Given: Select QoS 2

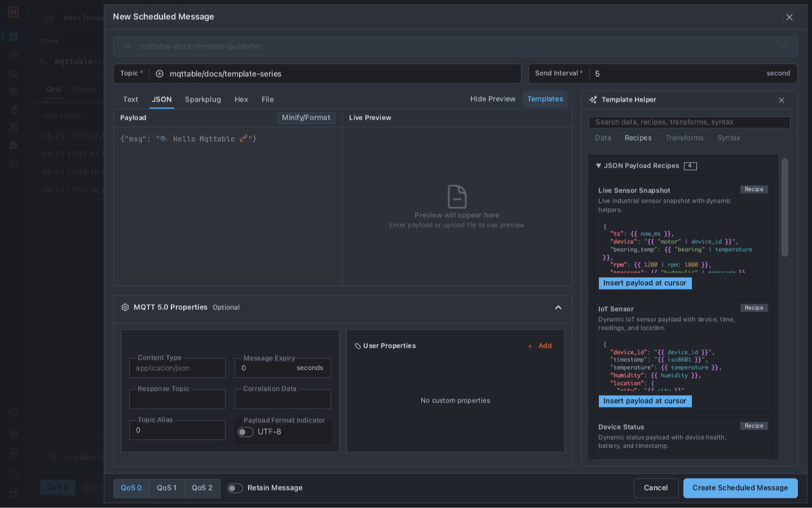Looking at the screenshot, I should tap(202, 488).
